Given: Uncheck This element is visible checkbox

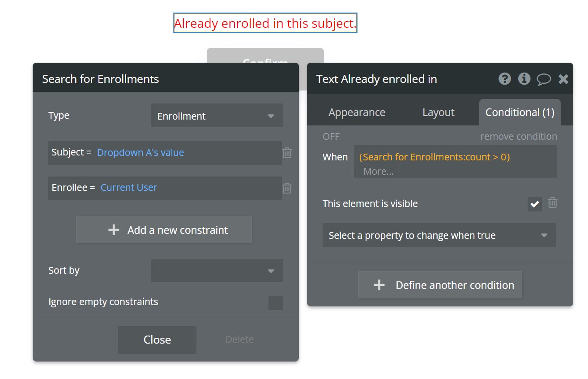Looking at the screenshot, I should click(535, 204).
